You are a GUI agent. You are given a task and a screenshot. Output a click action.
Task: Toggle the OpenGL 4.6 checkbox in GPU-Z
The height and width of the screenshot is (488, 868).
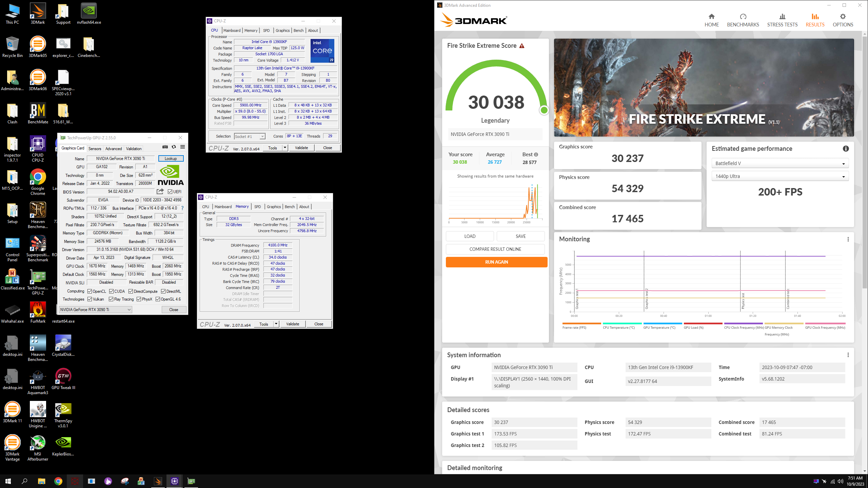[158, 299]
